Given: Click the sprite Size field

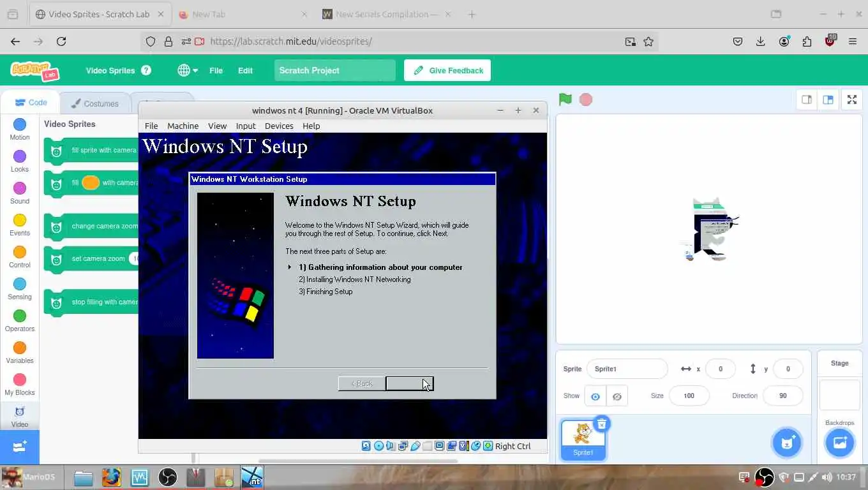Looking at the screenshot, I should click(689, 396).
